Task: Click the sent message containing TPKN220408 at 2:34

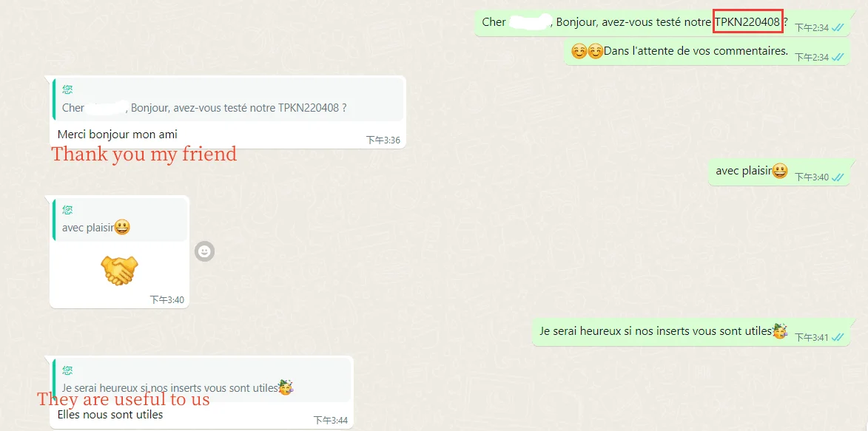Action: [x=662, y=23]
